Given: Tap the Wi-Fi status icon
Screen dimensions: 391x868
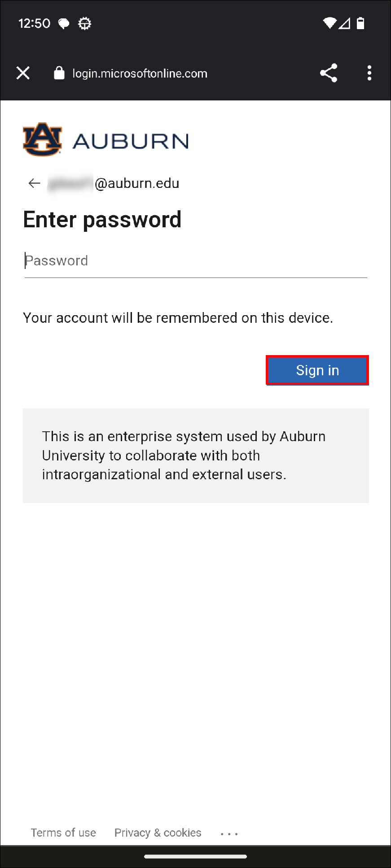Looking at the screenshot, I should pos(329,23).
